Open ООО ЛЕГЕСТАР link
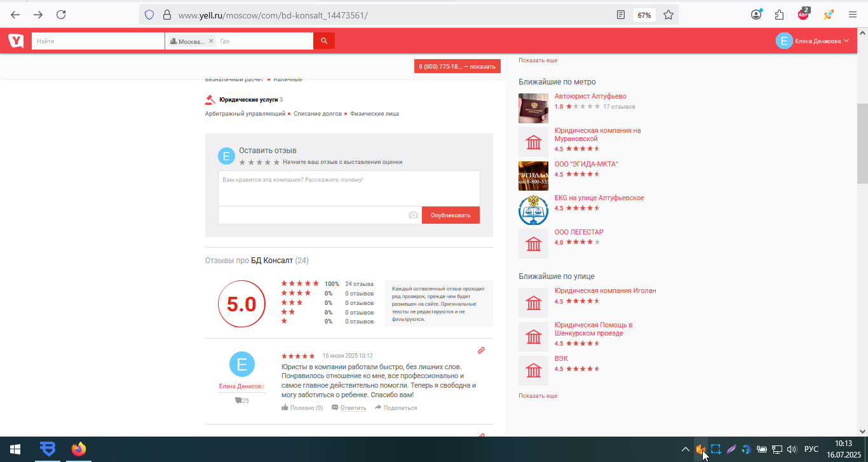 579,232
